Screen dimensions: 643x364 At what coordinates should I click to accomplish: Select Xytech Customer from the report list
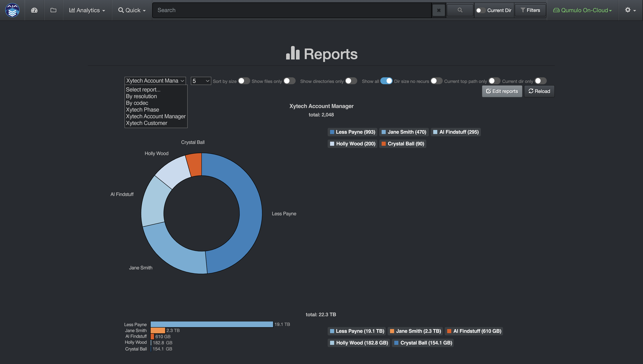coord(146,123)
